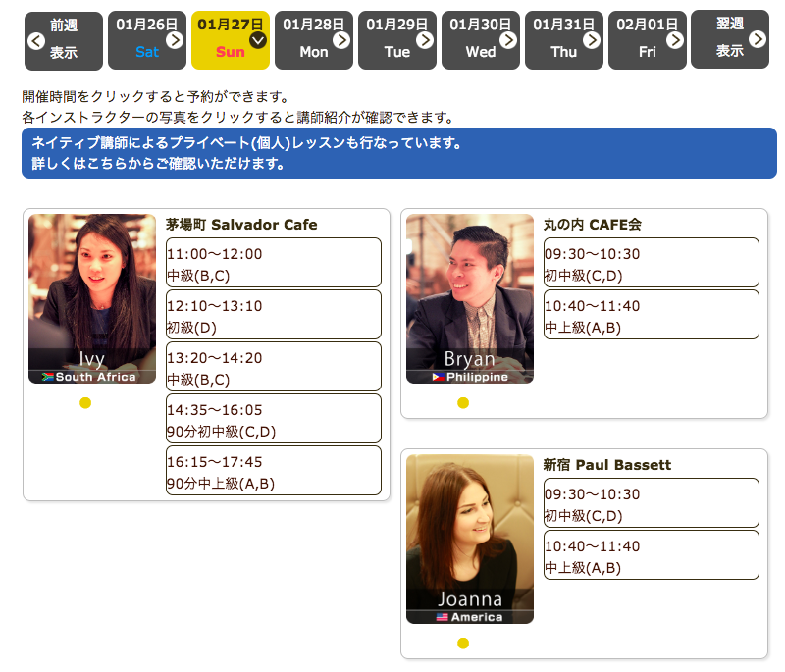
Task: Click the previous week left arrow icon
Action: 35,41
